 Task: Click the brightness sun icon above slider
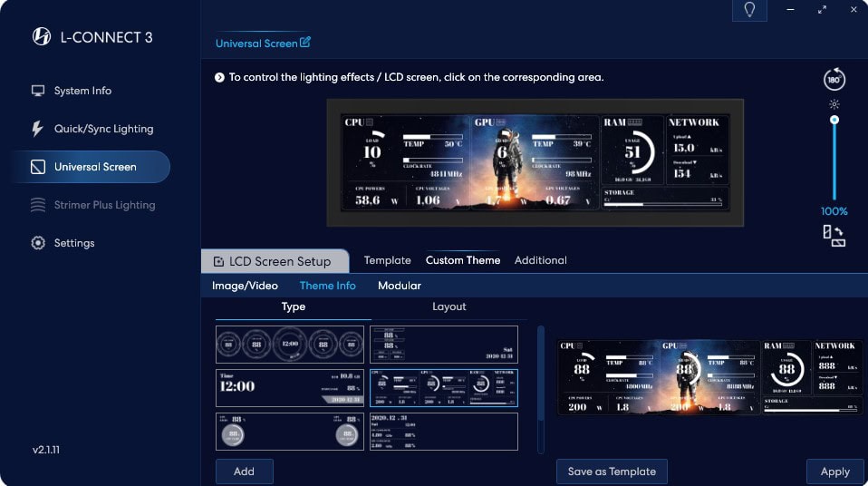coord(834,103)
